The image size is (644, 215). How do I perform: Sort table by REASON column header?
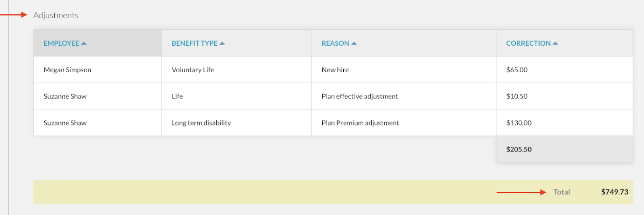tap(335, 43)
